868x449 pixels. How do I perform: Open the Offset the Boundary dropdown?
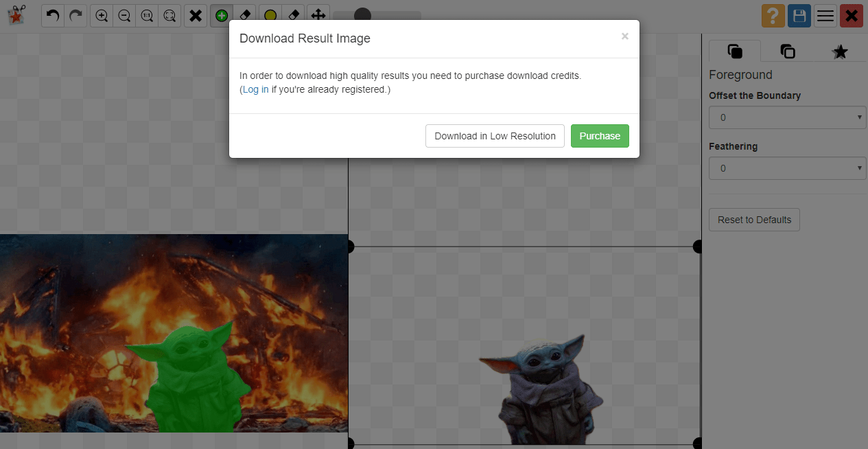(x=788, y=117)
